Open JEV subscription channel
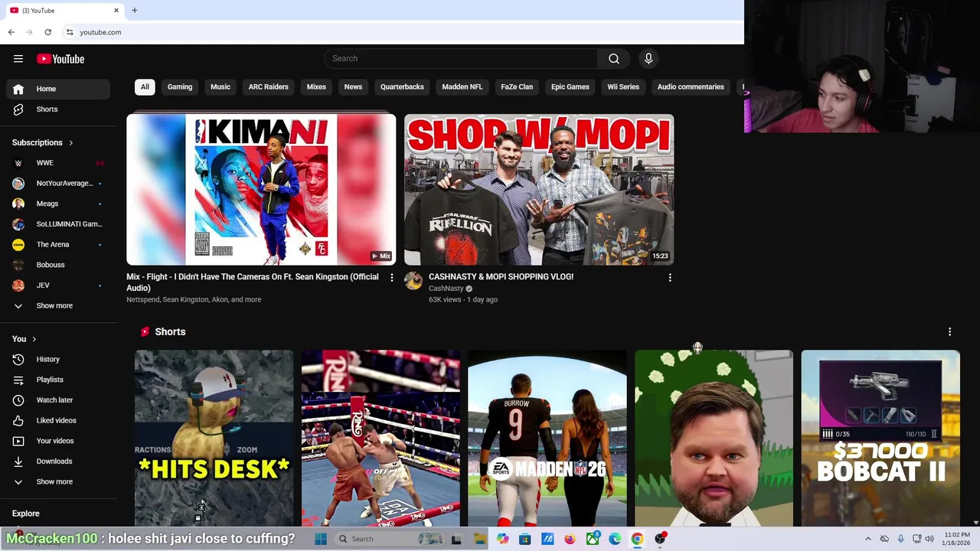The image size is (980, 551). [58, 285]
